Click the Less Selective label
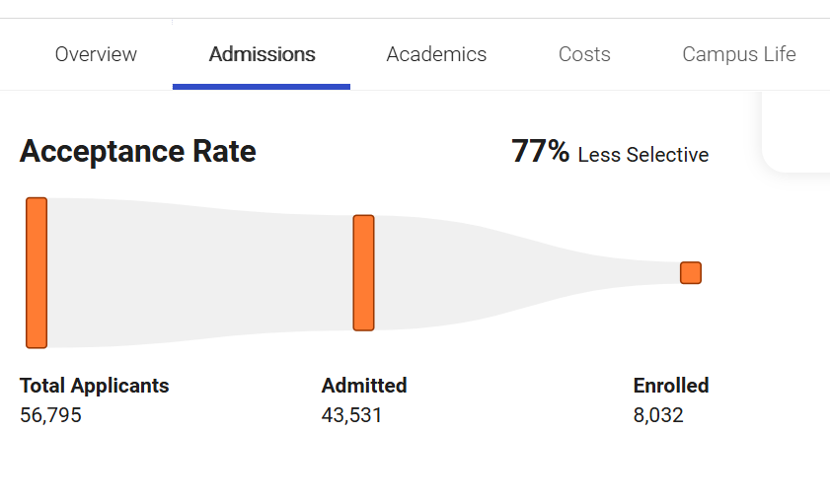This screenshot has width=830, height=504. click(642, 155)
